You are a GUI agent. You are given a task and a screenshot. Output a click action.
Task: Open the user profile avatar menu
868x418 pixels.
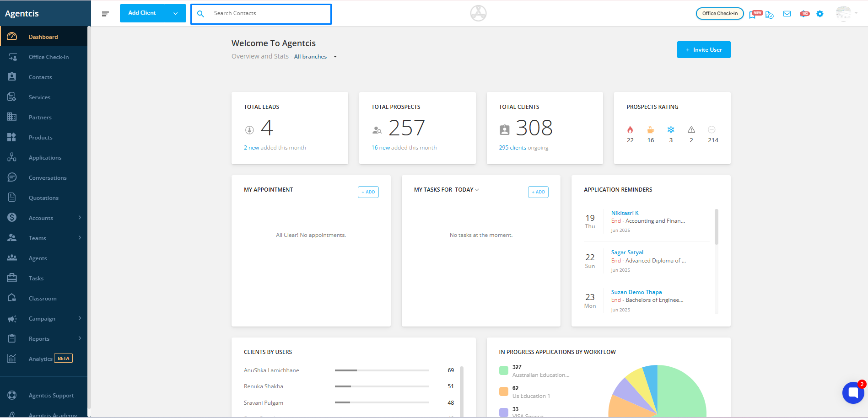coord(846,13)
